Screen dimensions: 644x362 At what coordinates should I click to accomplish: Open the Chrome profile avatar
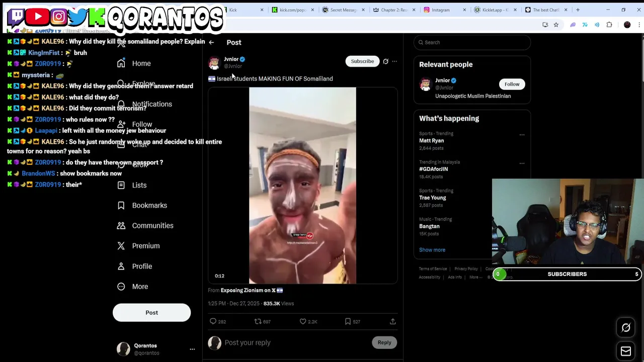click(627, 25)
